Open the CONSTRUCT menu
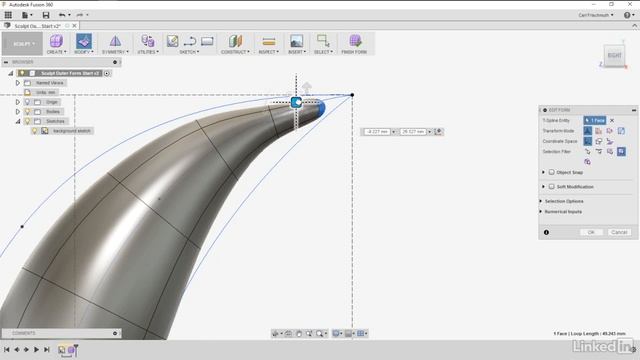The width and height of the screenshot is (640, 360). click(x=236, y=52)
